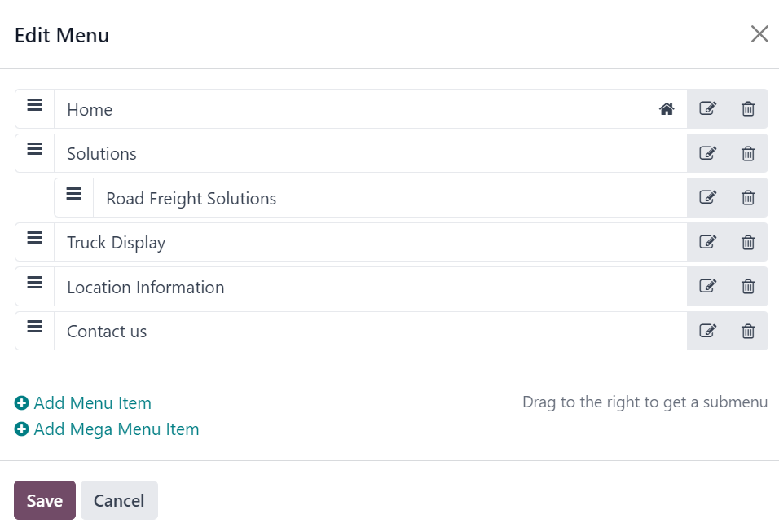Screen dimensions: 779x532
Task: Click the homepage house icon
Action: [667, 108]
